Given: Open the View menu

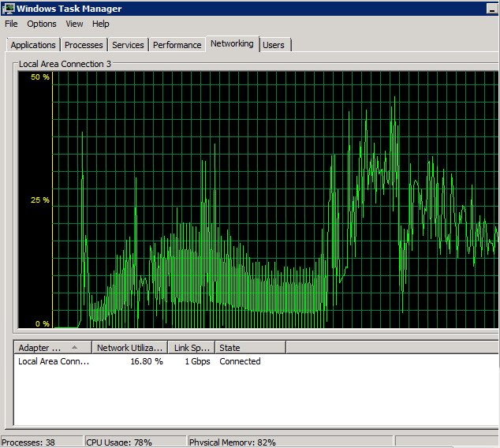Looking at the screenshot, I should [74, 24].
